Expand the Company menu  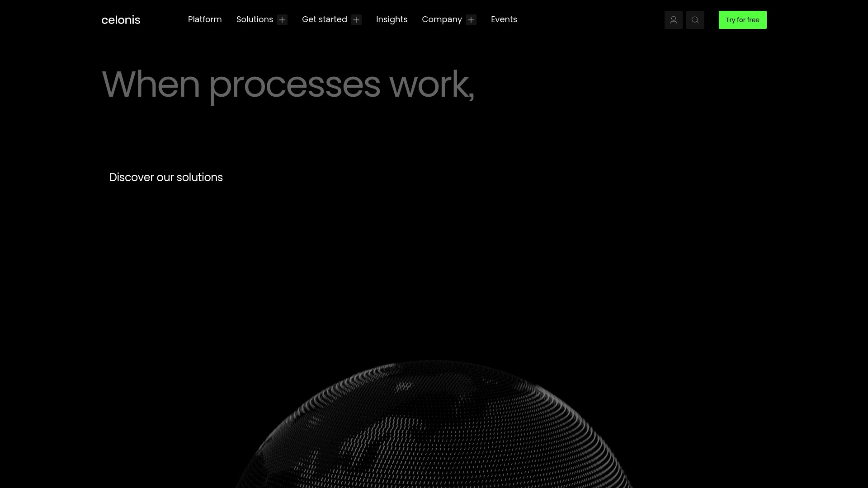442,19
